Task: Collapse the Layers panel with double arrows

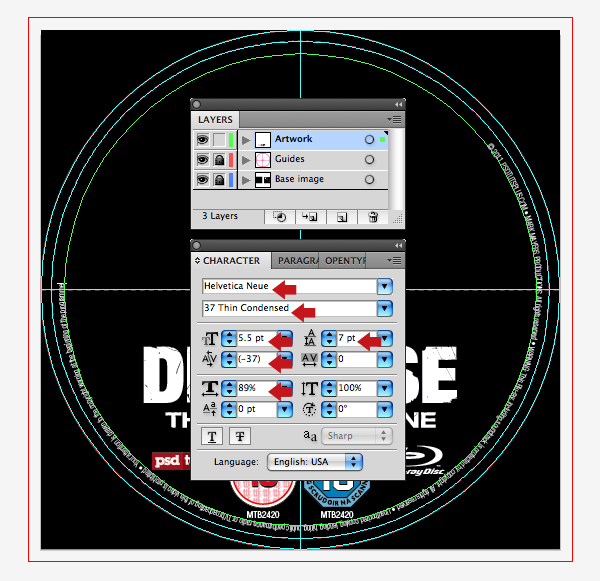Action: 398,104
